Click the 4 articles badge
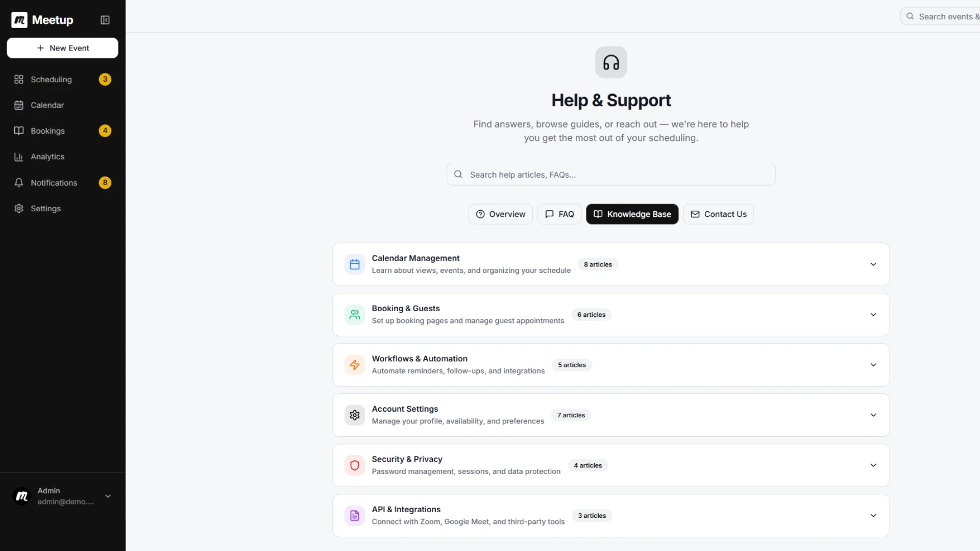This screenshot has height=551, width=980. pos(587,465)
